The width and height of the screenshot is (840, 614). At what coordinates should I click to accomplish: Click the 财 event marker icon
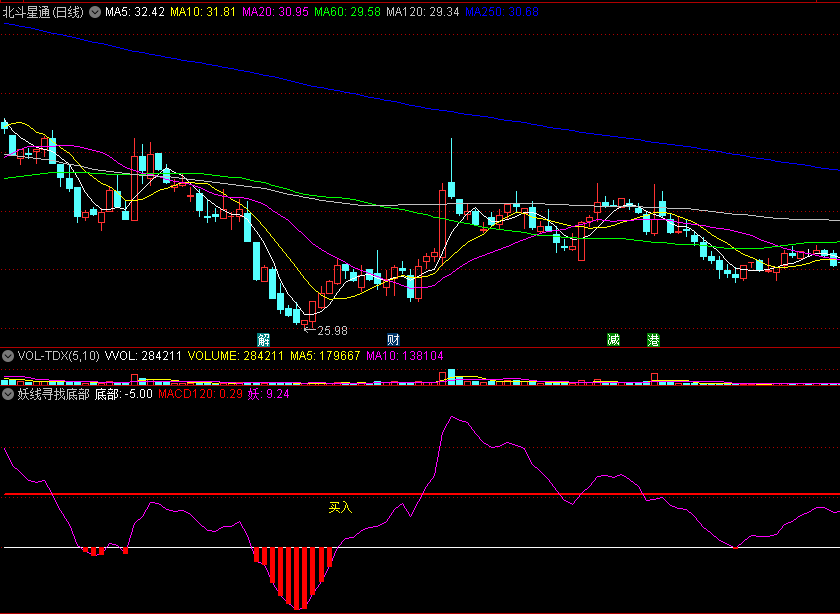393,340
